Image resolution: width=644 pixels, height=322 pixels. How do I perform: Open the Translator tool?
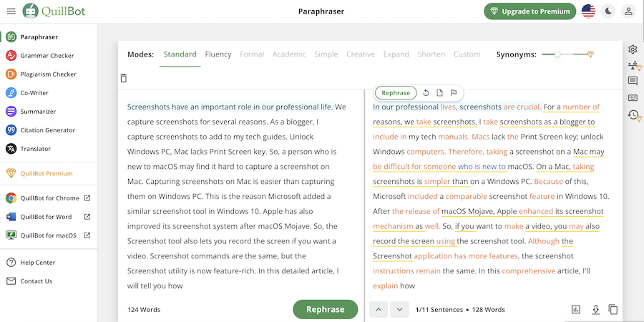coord(36,149)
